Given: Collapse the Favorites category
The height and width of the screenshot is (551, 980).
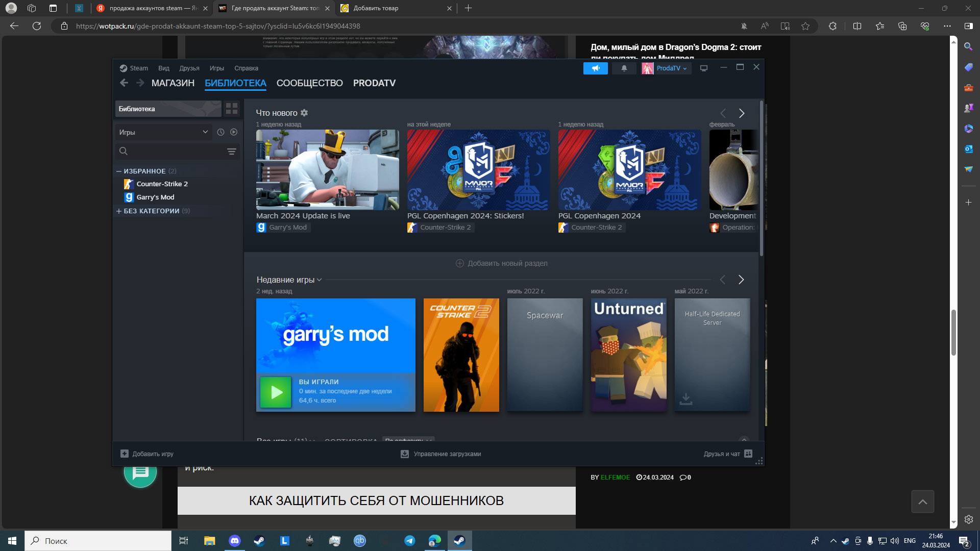Looking at the screenshot, I should (x=118, y=171).
